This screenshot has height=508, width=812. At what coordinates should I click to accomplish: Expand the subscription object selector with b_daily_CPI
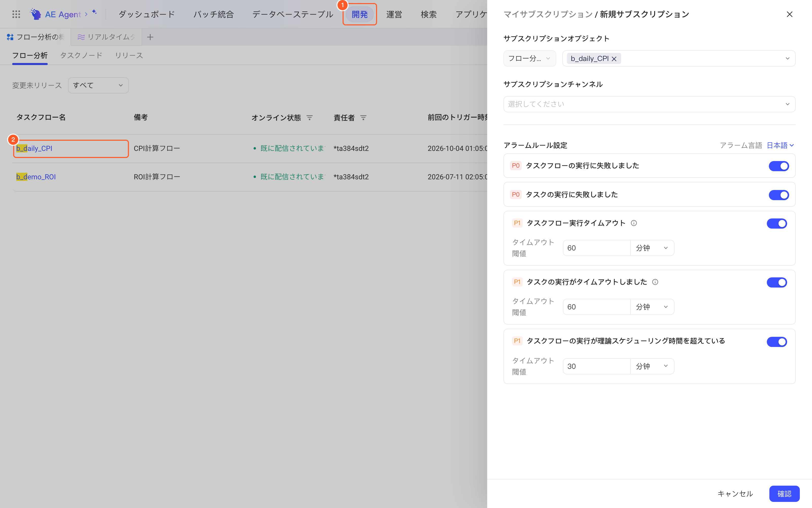coord(679,58)
